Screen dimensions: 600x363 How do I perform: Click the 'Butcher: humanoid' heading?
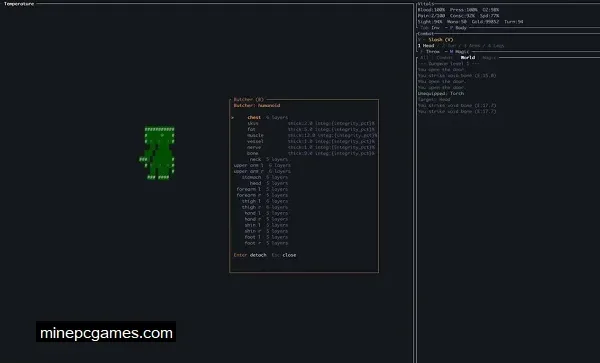coord(257,105)
